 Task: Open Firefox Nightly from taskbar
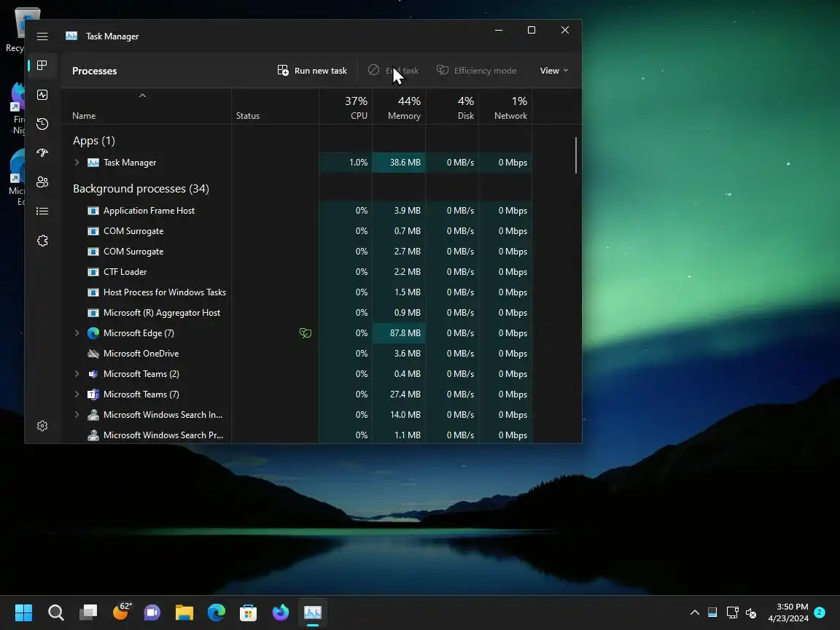280,612
